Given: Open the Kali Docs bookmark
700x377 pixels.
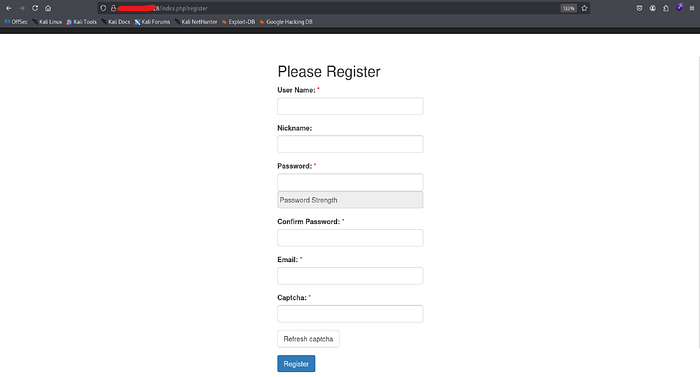Looking at the screenshot, I should tap(116, 21).
